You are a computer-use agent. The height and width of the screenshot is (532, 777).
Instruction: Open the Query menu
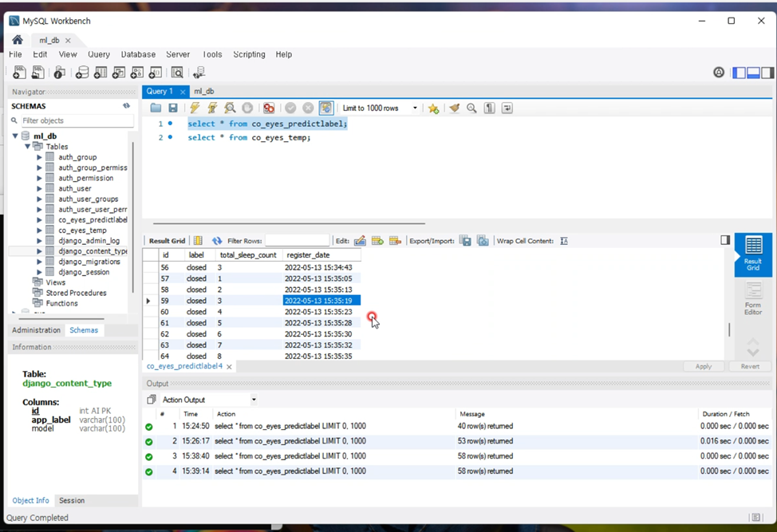pyautogui.click(x=99, y=54)
